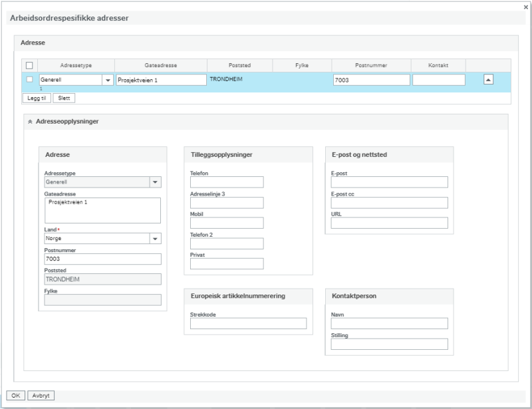532x409 pixels.
Task: Click the Fylke column header
Action: (x=302, y=66)
